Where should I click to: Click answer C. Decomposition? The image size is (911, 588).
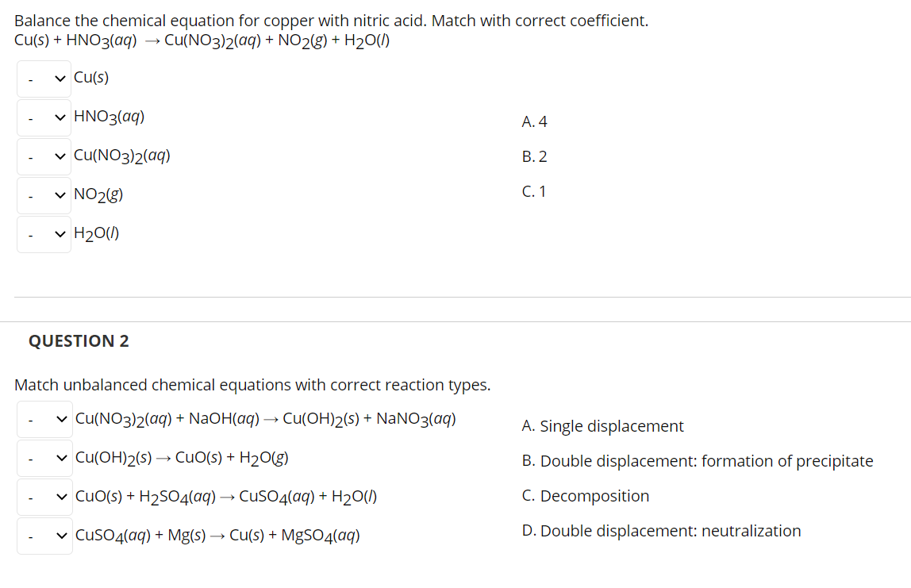pyautogui.click(x=586, y=495)
